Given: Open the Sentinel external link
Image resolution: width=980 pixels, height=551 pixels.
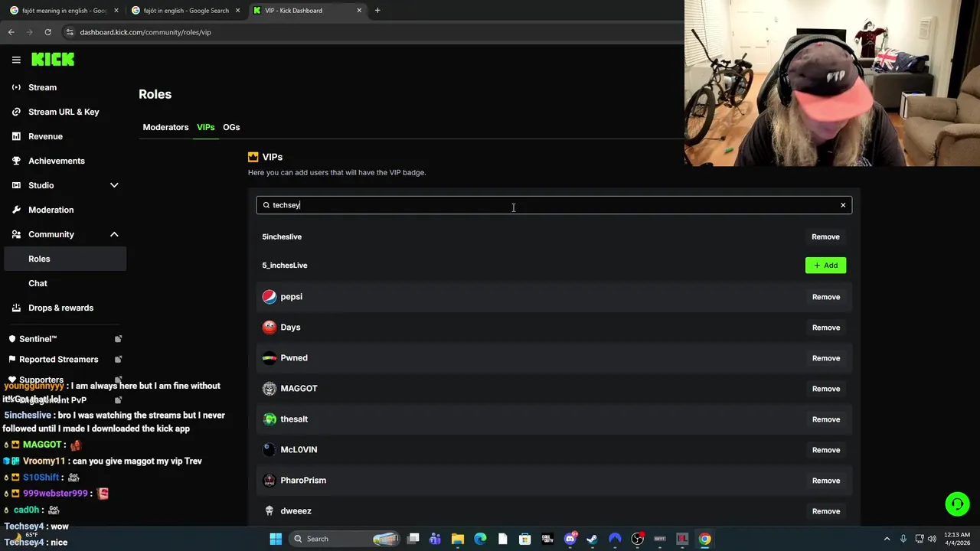Looking at the screenshot, I should tap(119, 339).
